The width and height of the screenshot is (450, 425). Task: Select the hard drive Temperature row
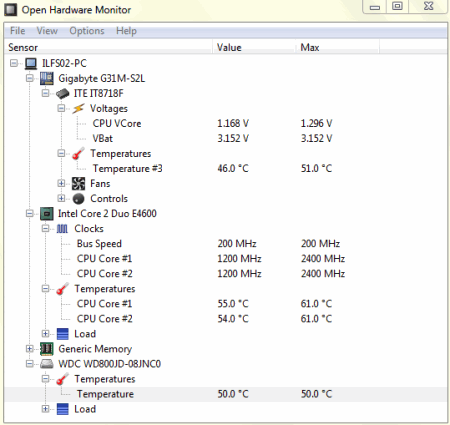(226, 394)
